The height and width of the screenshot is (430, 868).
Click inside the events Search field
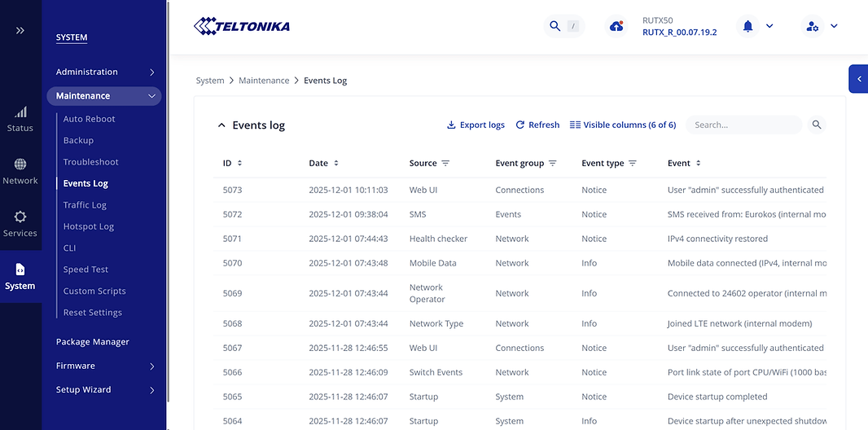[x=743, y=125]
